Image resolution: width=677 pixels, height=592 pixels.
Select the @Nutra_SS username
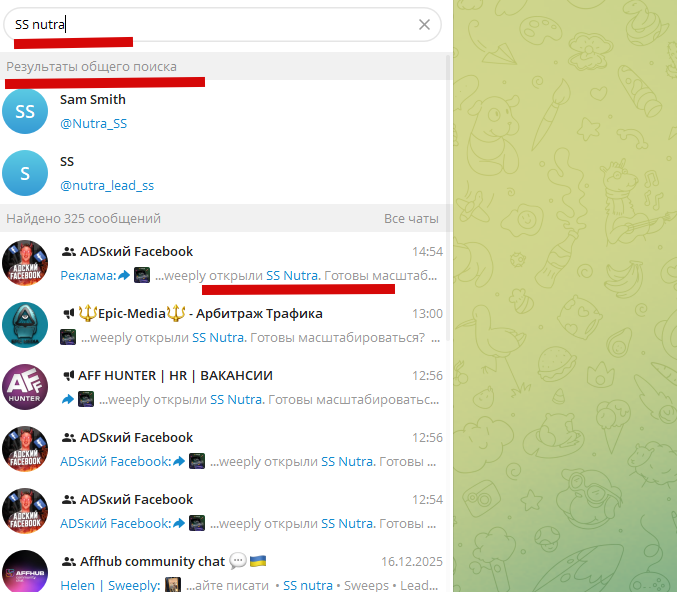pyautogui.click(x=93, y=123)
